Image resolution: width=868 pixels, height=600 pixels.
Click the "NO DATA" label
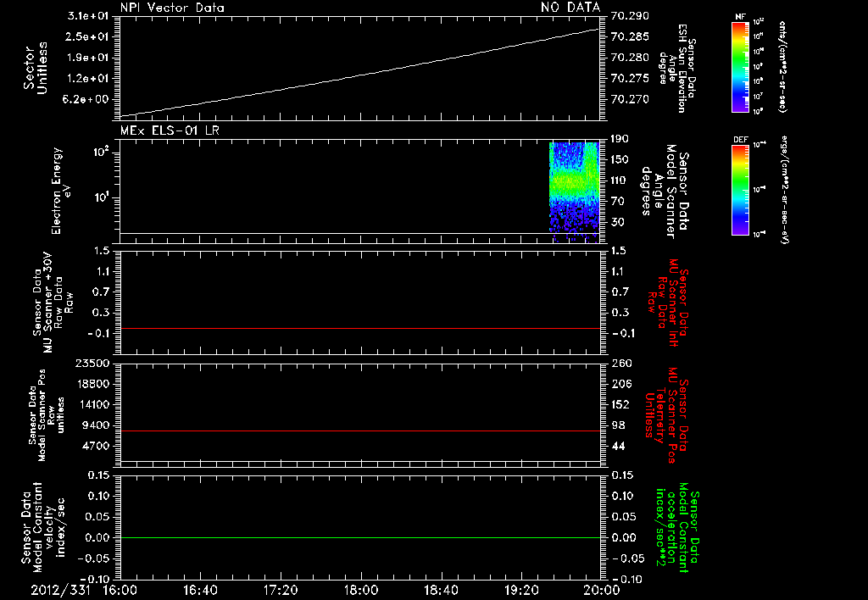click(x=570, y=7)
